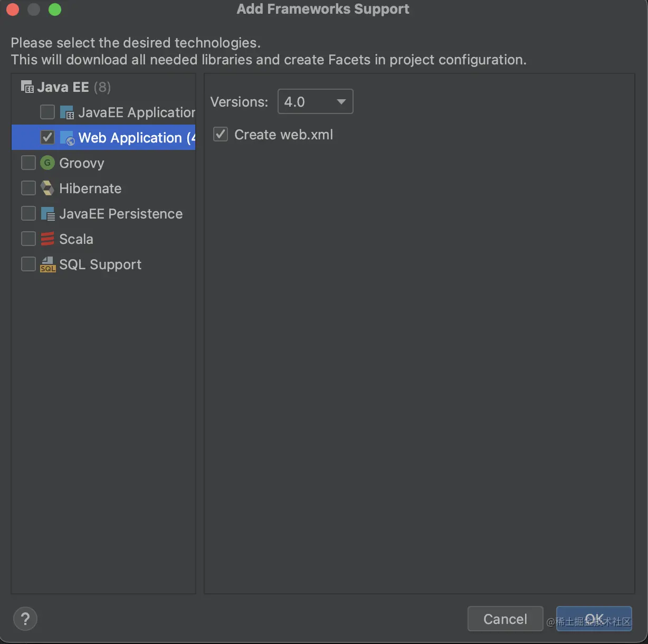Enable the Groovy checkbox
Viewport: 648px width, 644px height.
click(x=28, y=163)
